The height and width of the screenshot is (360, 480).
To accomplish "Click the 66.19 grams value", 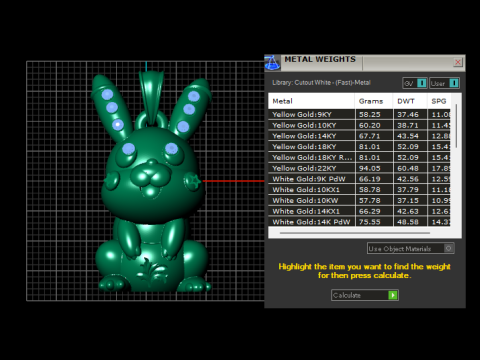I will [370, 179].
